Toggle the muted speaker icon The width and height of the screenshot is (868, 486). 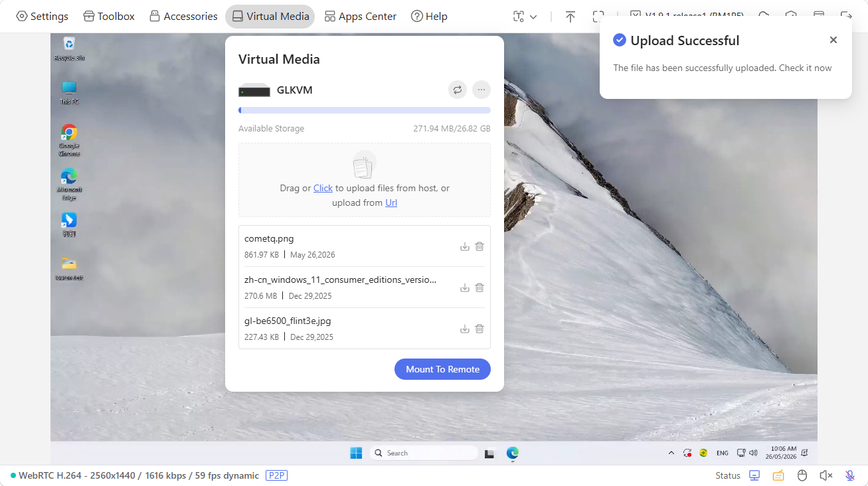[825, 475]
